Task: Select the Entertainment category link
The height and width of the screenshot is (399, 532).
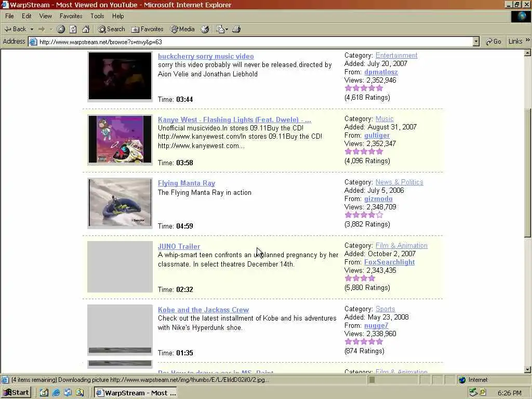Action: (x=396, y=55)
